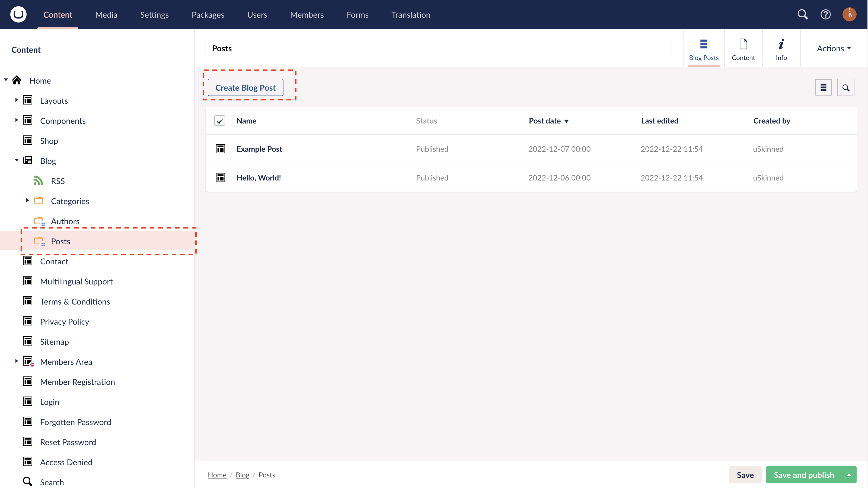Switch list layout with the list view icon
Image resolution: width=868 pixels, height=488 pixels.
[x=823, y=88]
